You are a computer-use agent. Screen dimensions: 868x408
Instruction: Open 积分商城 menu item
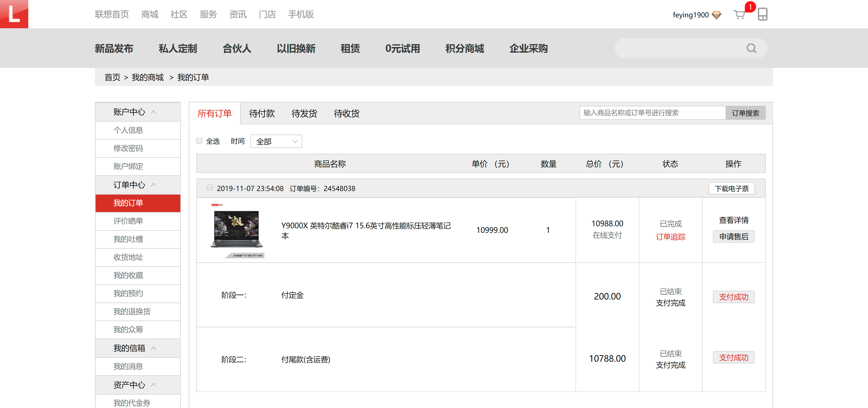(465, 49)
